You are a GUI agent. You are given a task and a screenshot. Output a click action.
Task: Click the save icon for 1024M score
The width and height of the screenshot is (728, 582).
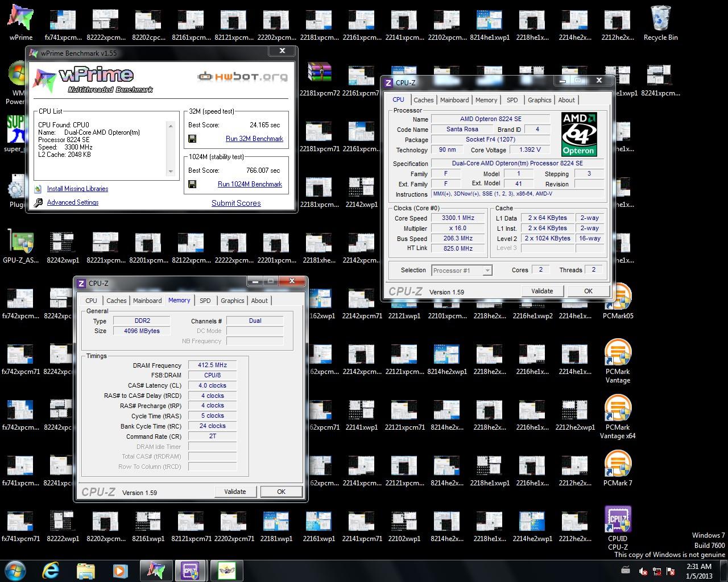tap(192, 184)
